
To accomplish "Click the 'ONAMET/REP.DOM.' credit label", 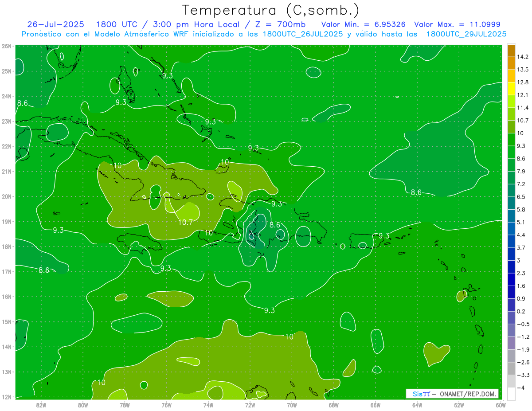I will point(467,394).
